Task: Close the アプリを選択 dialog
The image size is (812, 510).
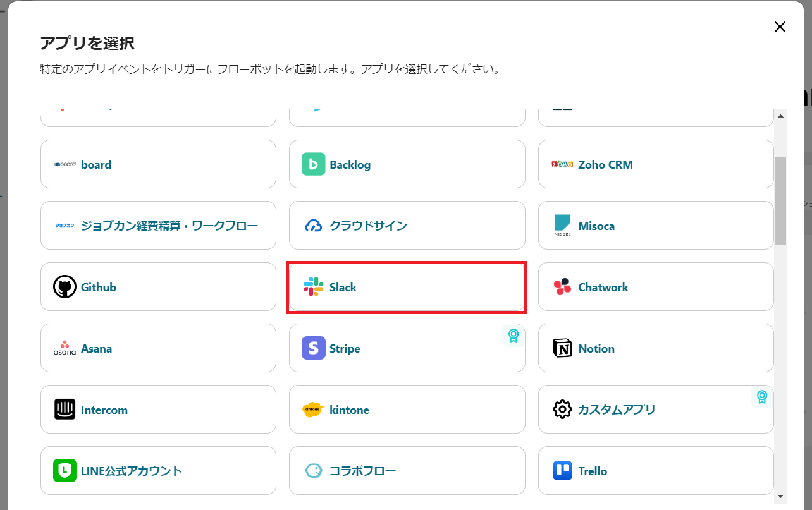Action: (780, 27)
